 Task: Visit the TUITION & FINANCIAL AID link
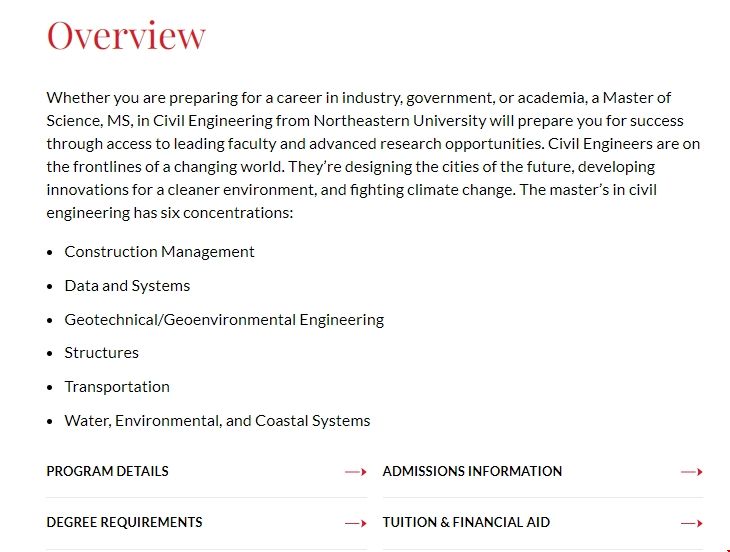coord(466,522)
